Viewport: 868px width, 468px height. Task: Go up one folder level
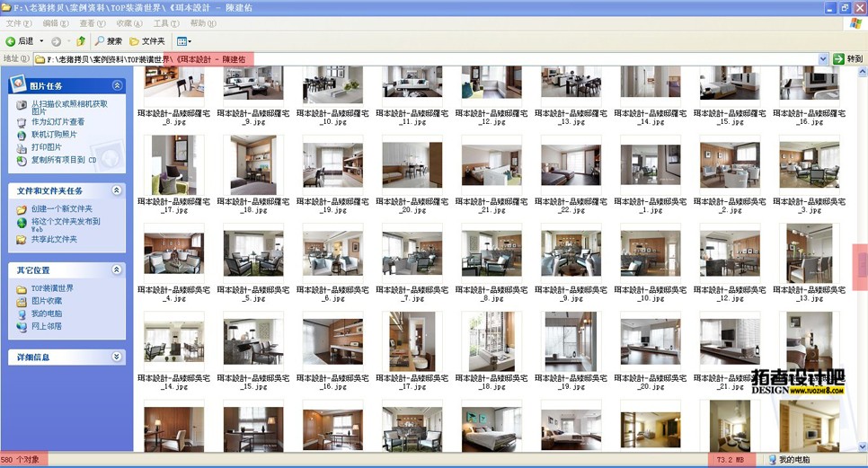(81, 41)
